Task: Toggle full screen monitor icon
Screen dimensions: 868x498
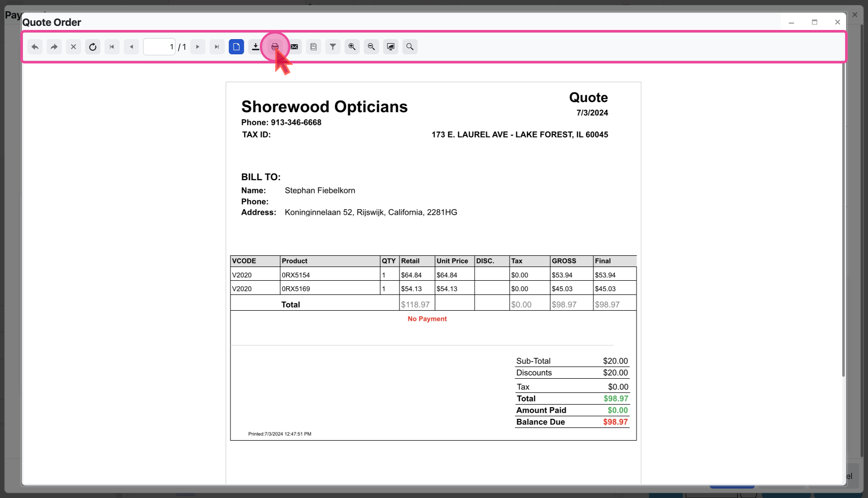Action: click(x=391, y=47)
